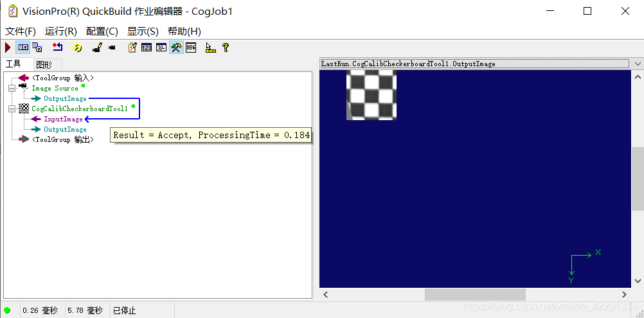Click the horizontal scrollbar left arrow
The image size is (644, 318).
pos(326,295)
